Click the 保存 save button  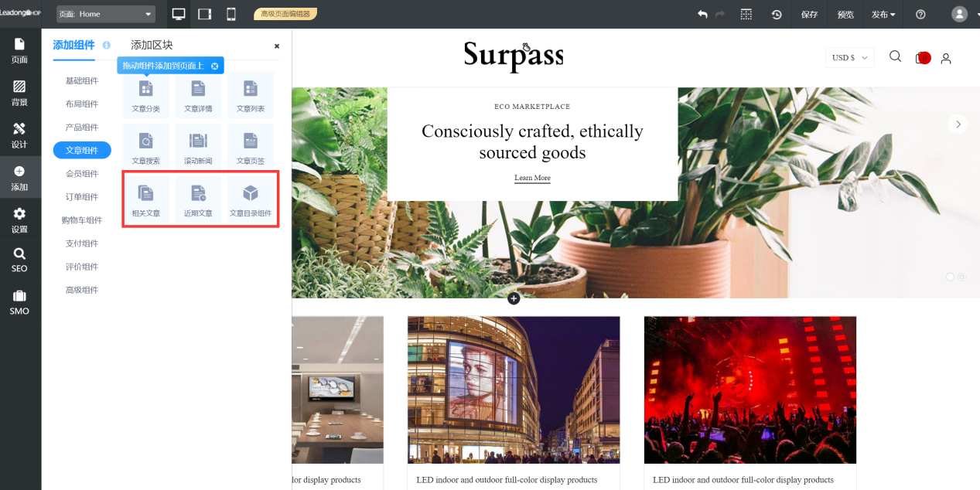click(809, 14)
